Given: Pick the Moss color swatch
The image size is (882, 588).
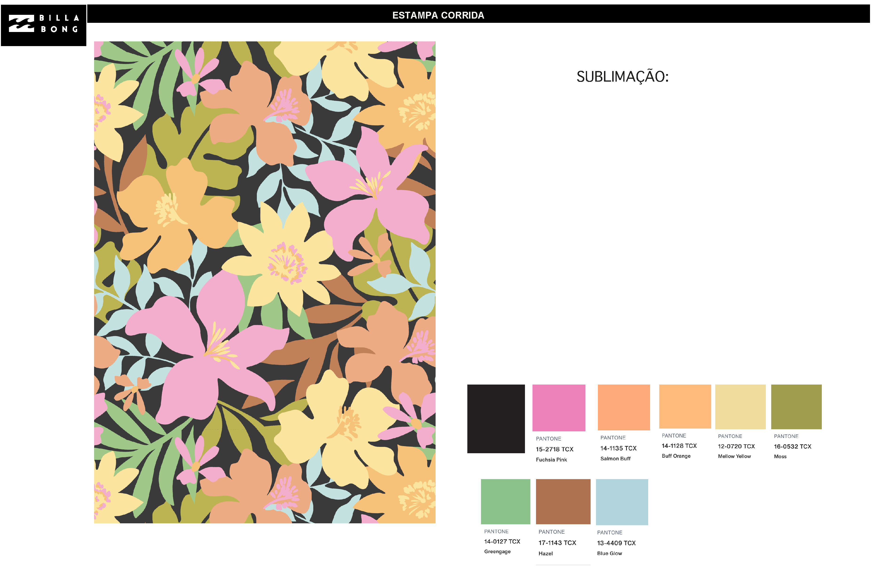Looking at the screenshot, I should tap(796, 406).
